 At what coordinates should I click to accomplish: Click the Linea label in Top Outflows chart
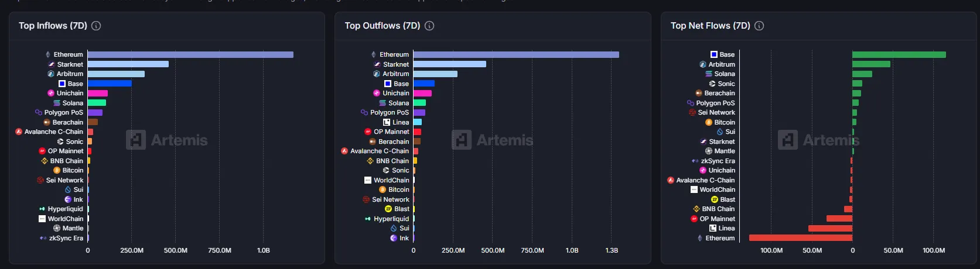401,122
